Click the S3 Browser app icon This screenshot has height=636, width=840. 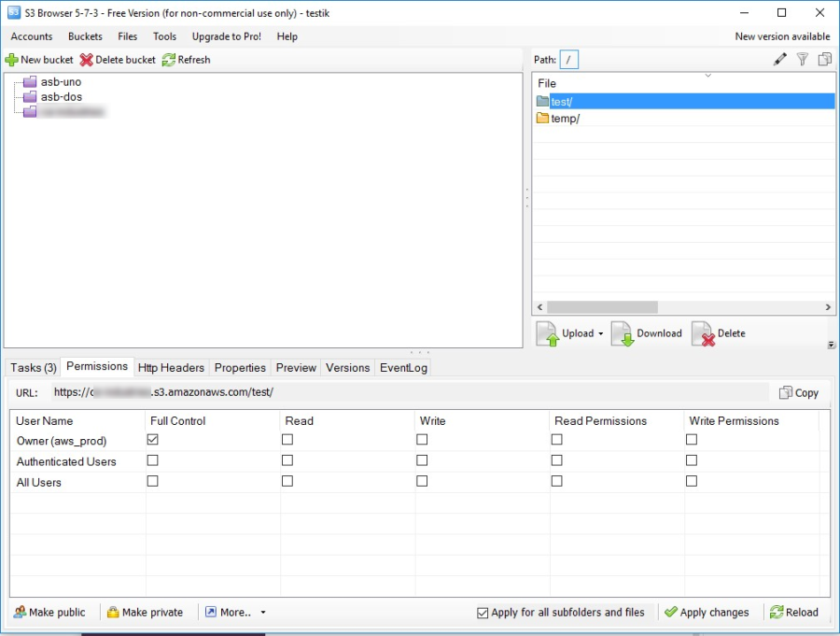(13, 12)
